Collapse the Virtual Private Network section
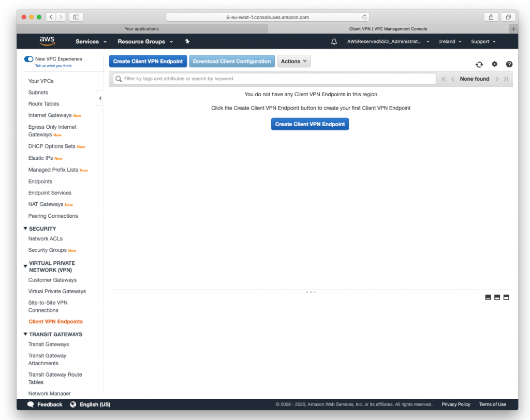Image resolution: width=530 pixels, height=420 pixels. pyautogui.click(x=25, y=266)
